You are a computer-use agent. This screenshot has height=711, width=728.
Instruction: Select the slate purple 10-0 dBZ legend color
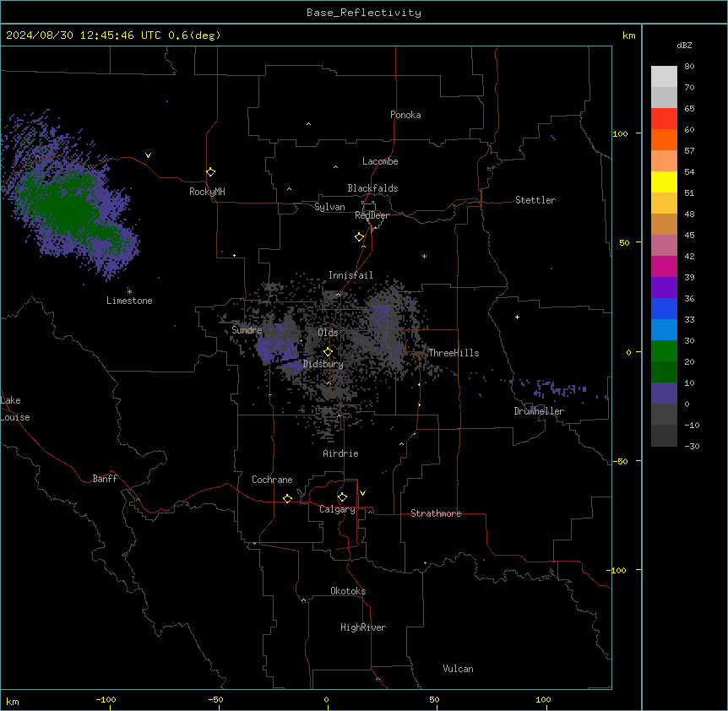tap(664, 393)
